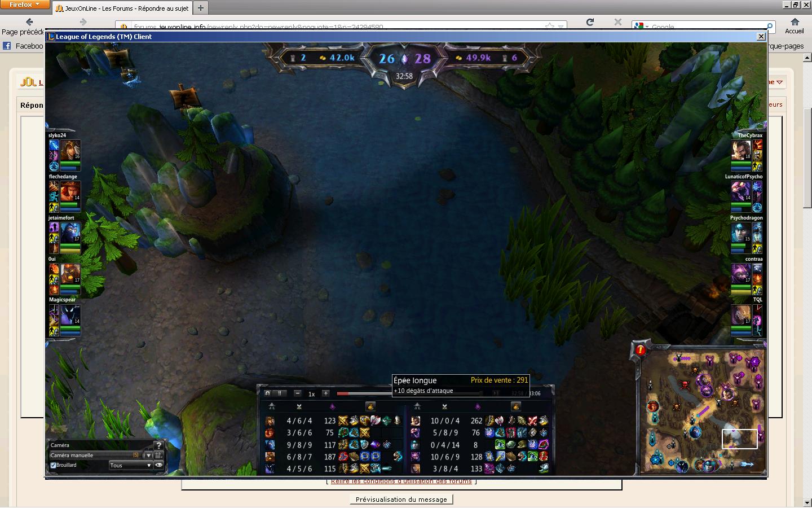Click champion icon in 9 / 8 / 9 row
812x508 pixels.
point(270,445)
